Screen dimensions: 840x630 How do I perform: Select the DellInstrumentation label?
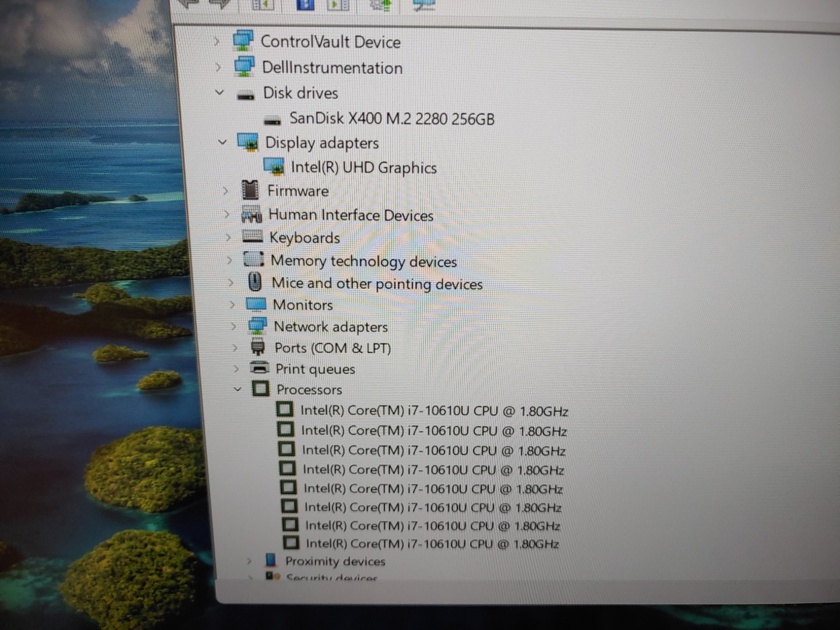[x=332, y=68]
